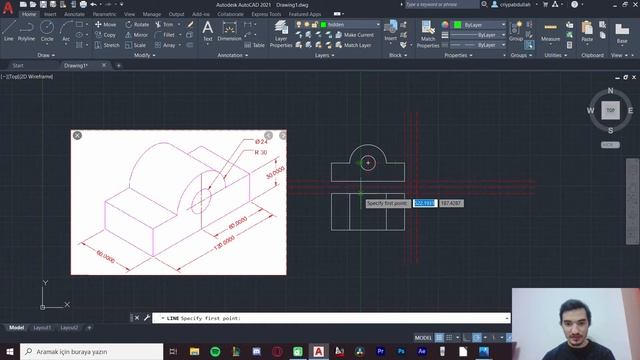Click the Undo arrow
Image resolution: width=640 pixels, height=360 pixels.
click(x=93, y=4)
